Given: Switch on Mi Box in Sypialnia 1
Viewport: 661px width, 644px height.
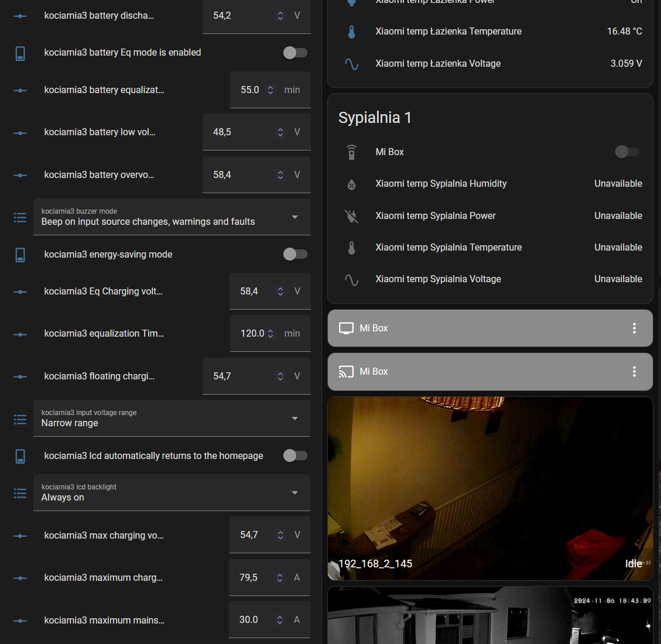Looking at the screenshot, I should 626,152.
